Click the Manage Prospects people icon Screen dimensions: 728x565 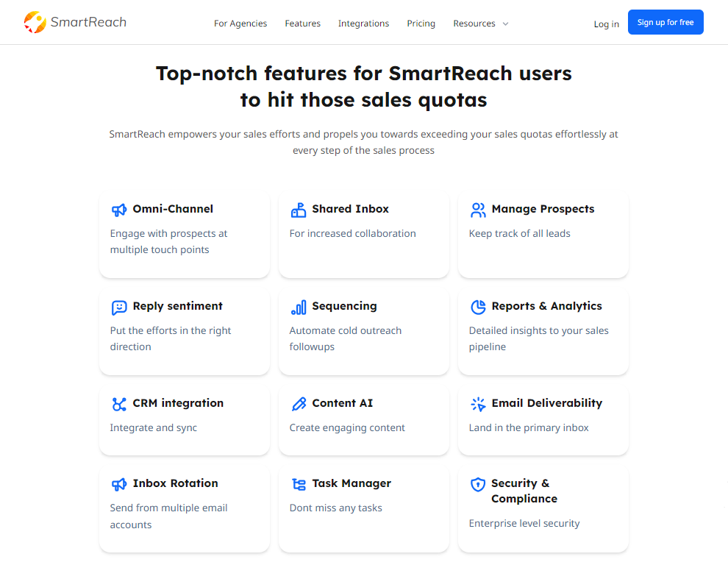pyautogui.click(x=478, y=210)
